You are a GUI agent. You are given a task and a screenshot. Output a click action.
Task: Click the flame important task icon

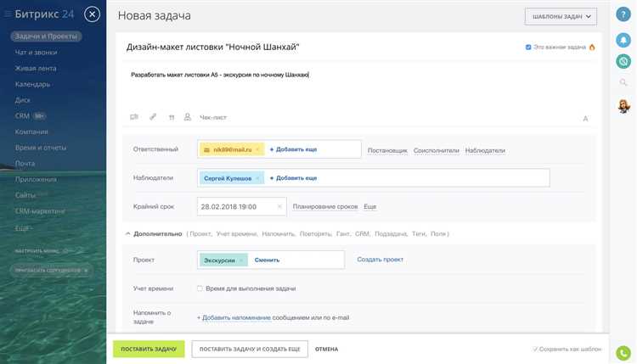592,47
